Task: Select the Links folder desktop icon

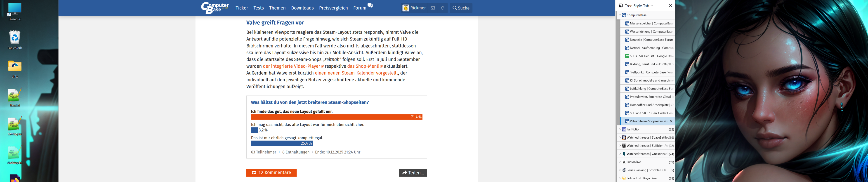Action: 15,69
